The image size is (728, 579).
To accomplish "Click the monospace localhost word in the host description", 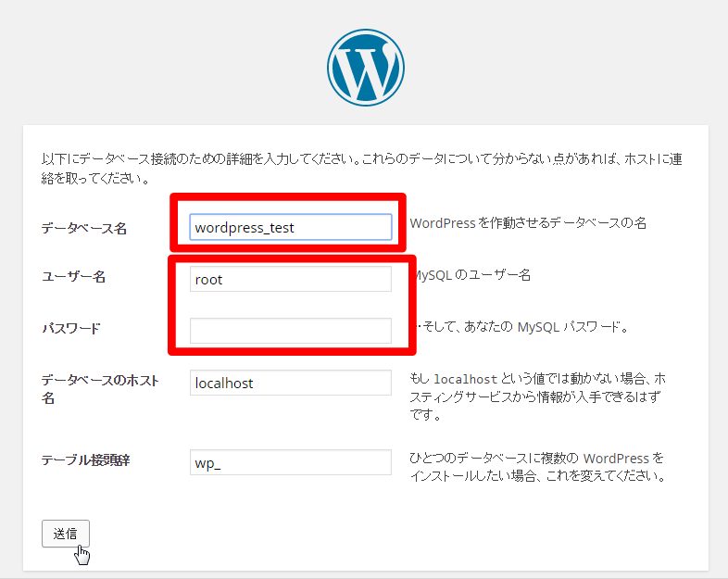I will 466,380.
